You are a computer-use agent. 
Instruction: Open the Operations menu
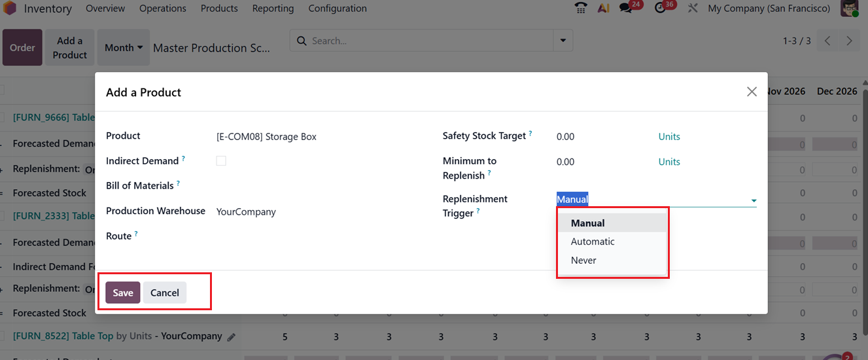tap(163, 9)
